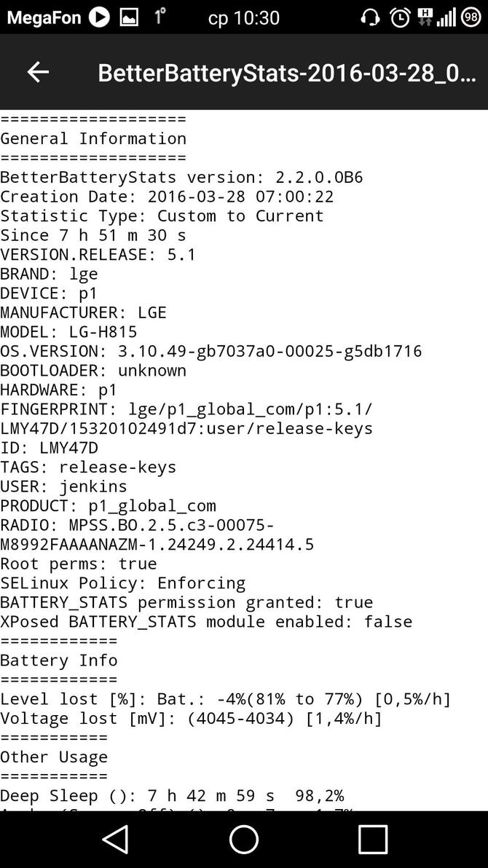Tap the 1° temperature notification icon
This screenshot has width=488, height=868.
click(x=159, y=15)
